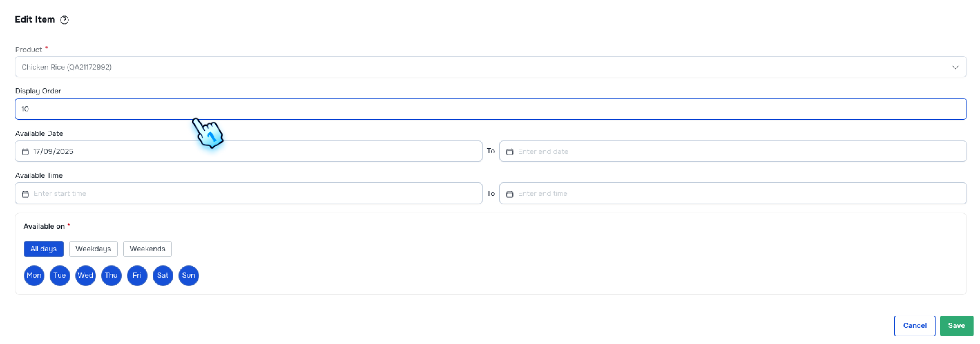Deselect the Wednesday day toggle
The height and width of the screenshot is (344, 980).
tap(85, 275)
